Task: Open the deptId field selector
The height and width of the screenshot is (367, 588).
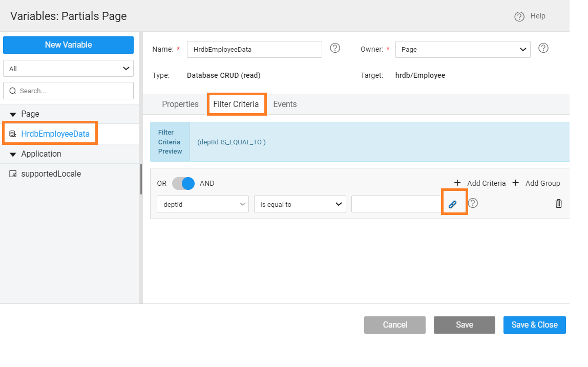Action: 202,204
